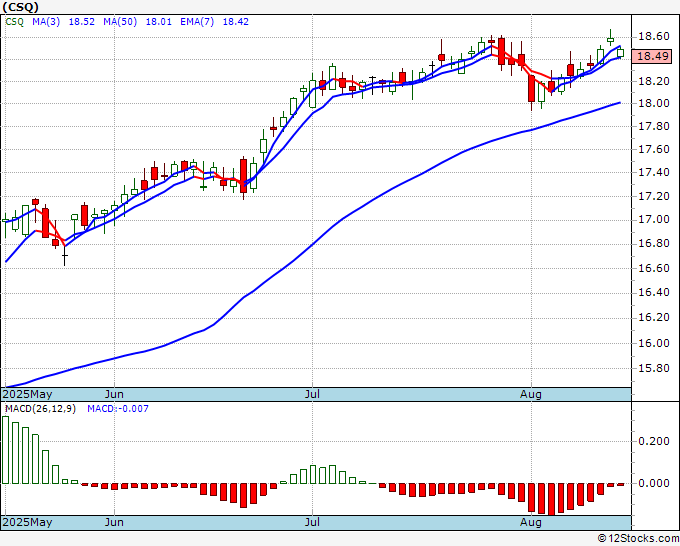
Task: Click the 0.000 MACD axis label
Action: click(654, 483)
